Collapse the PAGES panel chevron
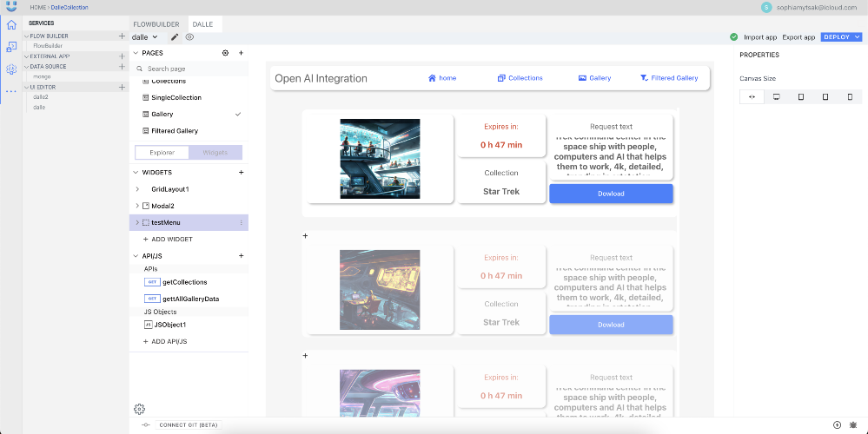 tap(136, 53)
